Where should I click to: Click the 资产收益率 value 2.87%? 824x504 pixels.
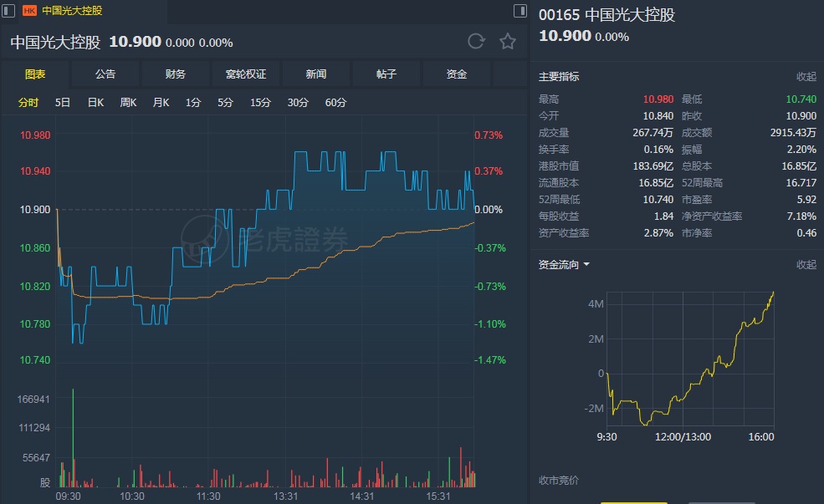coord(658,233)
